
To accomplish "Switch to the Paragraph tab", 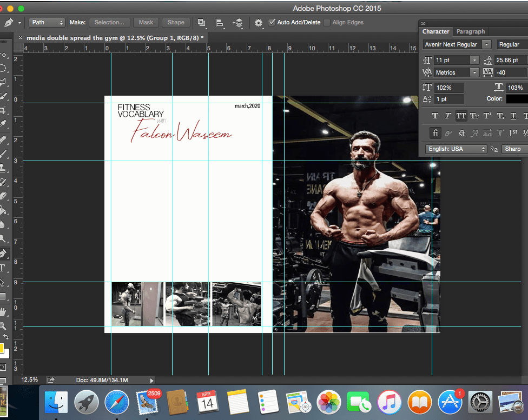I will pyautogui.click(x=471, y=31).
